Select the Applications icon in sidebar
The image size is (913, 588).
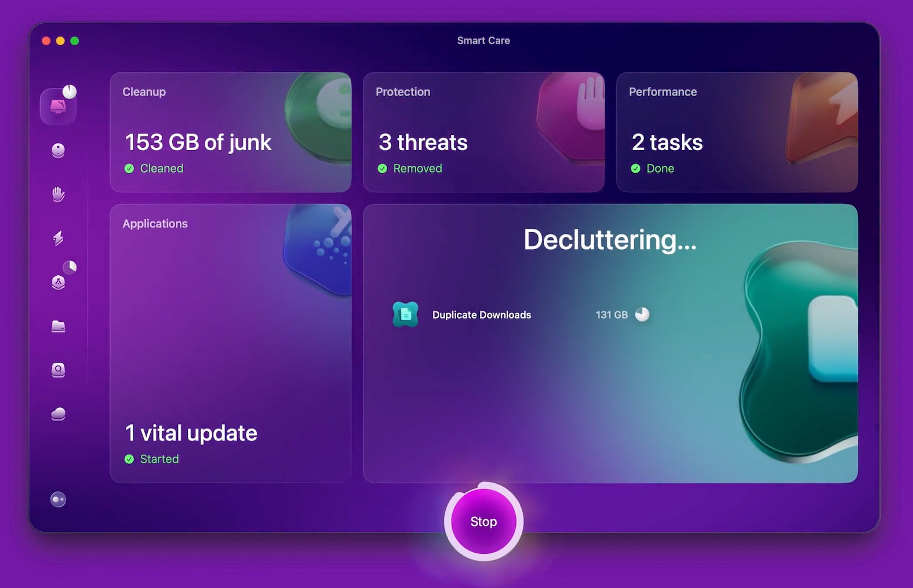[x=58, y=282]
